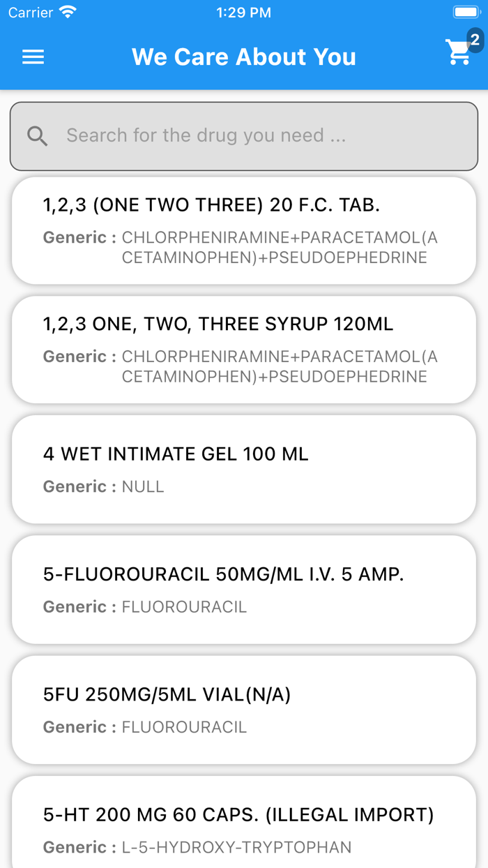Select 1,2,3 ONE, TWO, THREE SYRUP 120ML

point(218,324)
